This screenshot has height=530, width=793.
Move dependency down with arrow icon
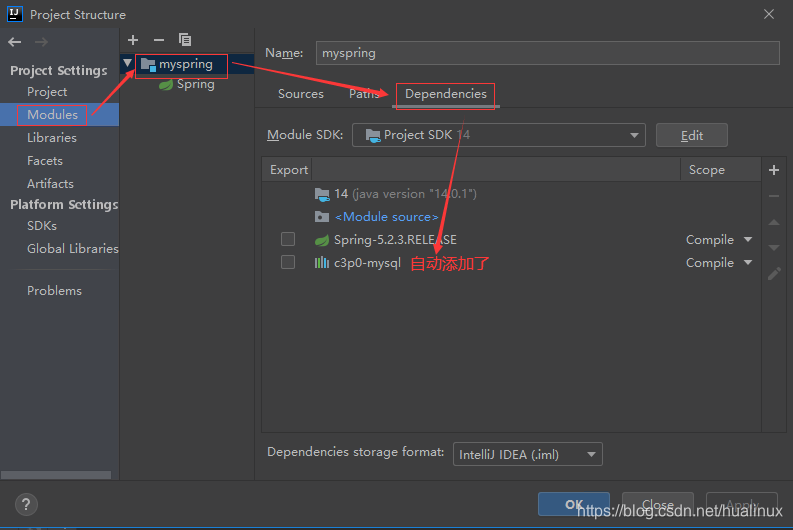click(x=774, y=248)
